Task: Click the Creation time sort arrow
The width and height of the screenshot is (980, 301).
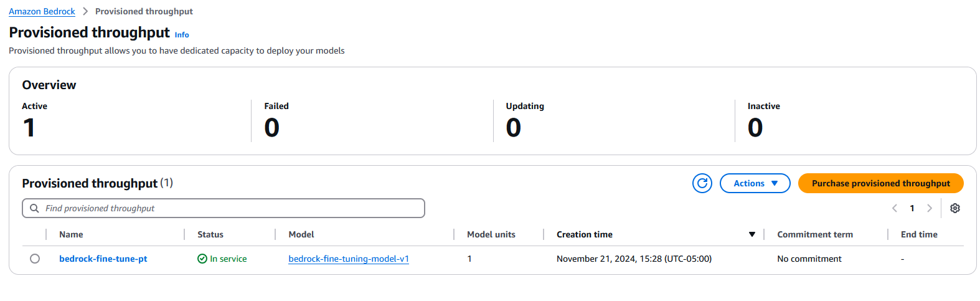Action: pyautogui.click(x=751, y=234)
